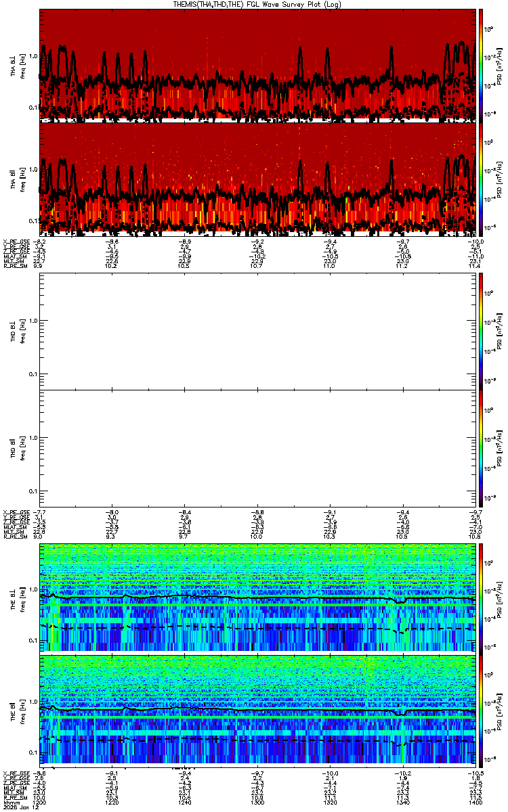Click the empty THD B⊥ panel
508x812 pixels.
(258, 330)
